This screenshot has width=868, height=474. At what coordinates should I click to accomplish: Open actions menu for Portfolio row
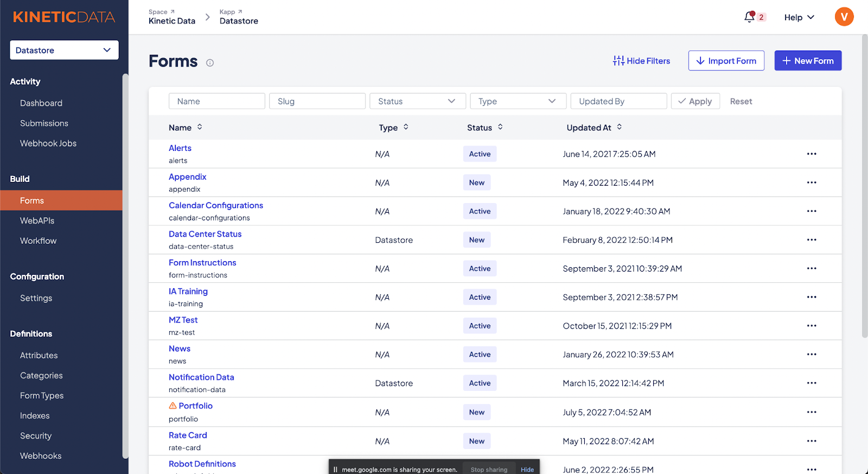point(812,412)
